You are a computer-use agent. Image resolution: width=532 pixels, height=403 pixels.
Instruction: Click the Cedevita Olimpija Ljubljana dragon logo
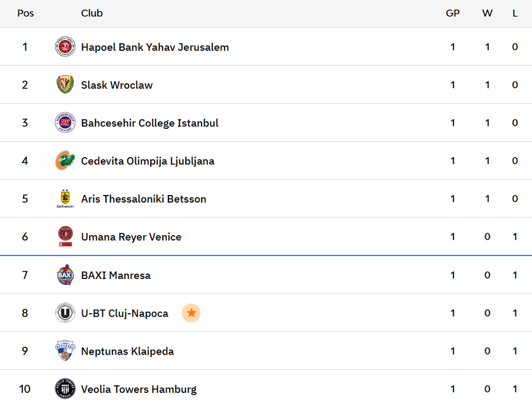[65, 161]
